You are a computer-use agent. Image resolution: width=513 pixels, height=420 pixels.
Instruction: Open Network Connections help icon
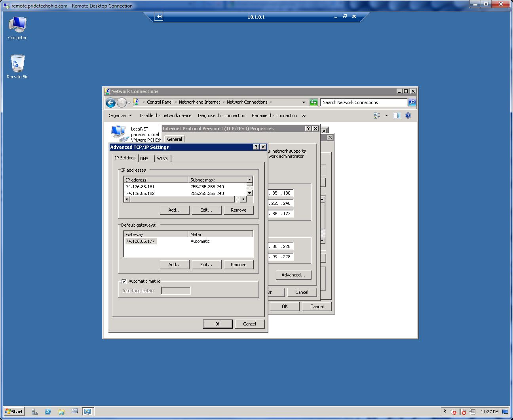[x=408, y=115]
